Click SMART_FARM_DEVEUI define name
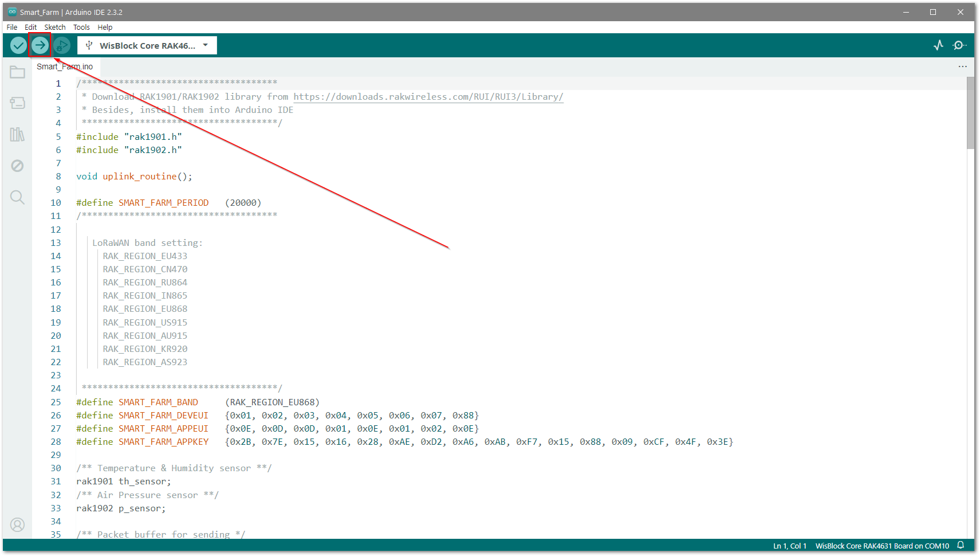Image resolution: width=980 pixels, height=556 pixels. 164,416
